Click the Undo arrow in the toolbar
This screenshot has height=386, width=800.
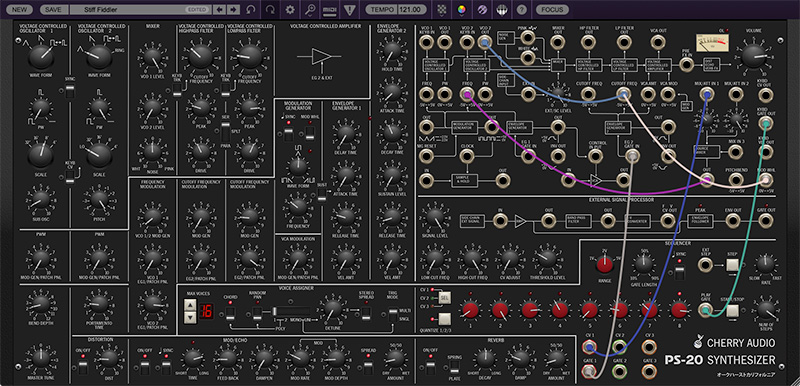[251, 9]
